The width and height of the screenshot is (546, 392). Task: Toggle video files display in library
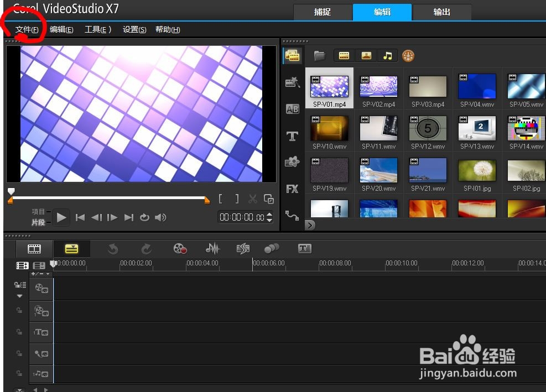point(344,56)
